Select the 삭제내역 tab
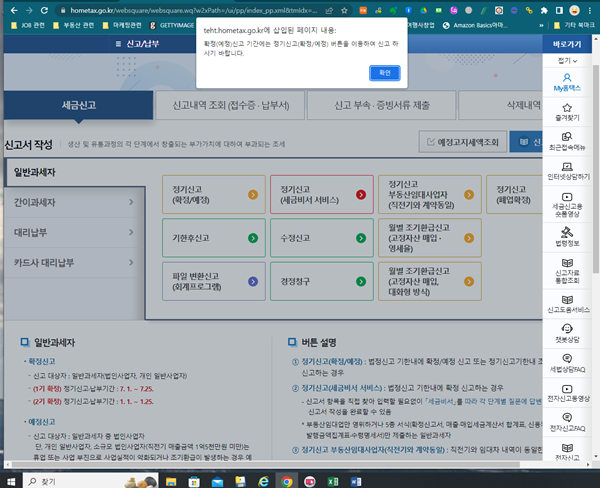 click(501, 105)
